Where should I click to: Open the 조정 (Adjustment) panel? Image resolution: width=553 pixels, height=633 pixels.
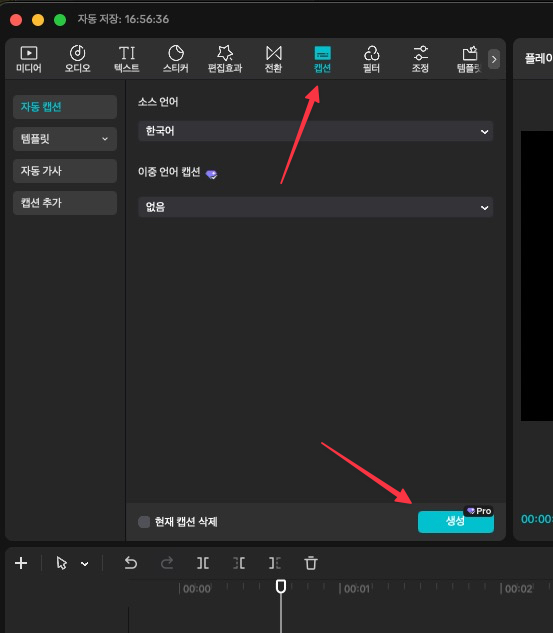(420, 59)
